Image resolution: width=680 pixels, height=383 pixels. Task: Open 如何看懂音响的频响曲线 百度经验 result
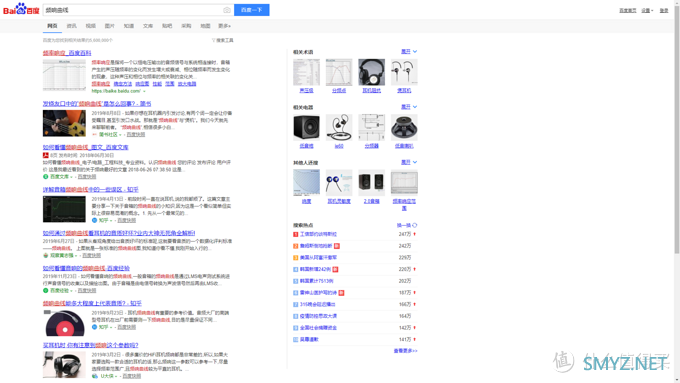86,268
